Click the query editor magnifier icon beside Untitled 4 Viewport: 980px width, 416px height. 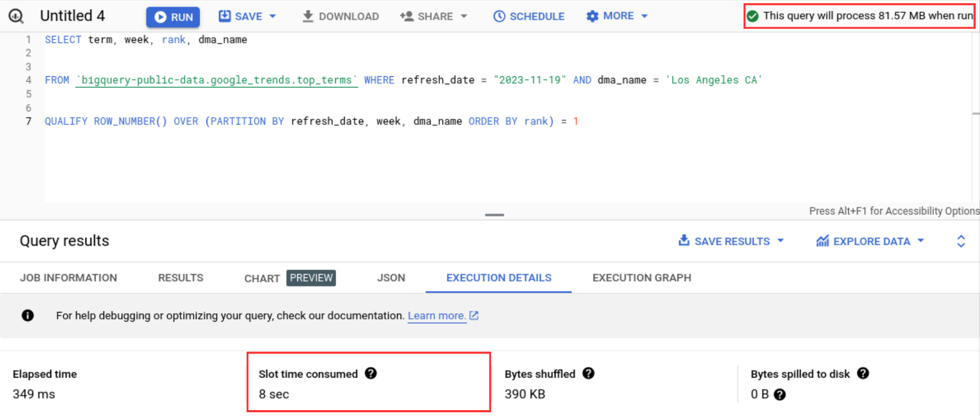coord(16,17)
